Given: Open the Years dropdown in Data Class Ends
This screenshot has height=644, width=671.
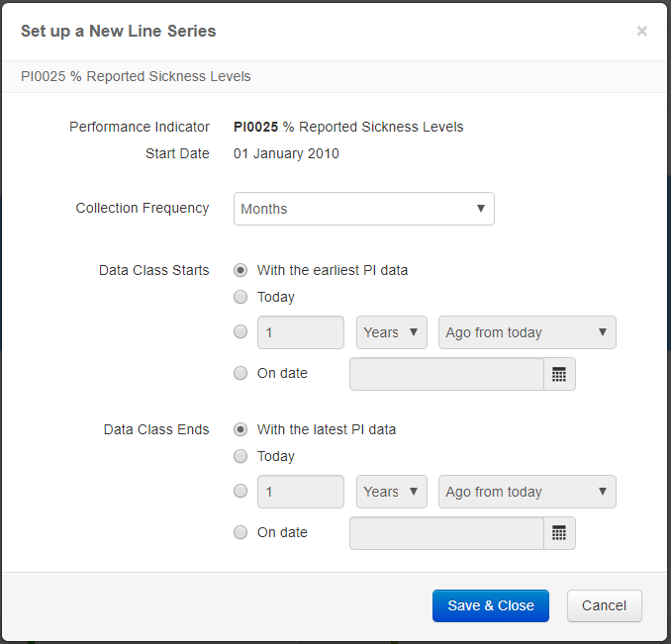Looking at the screenshot, I should [392, 492].
